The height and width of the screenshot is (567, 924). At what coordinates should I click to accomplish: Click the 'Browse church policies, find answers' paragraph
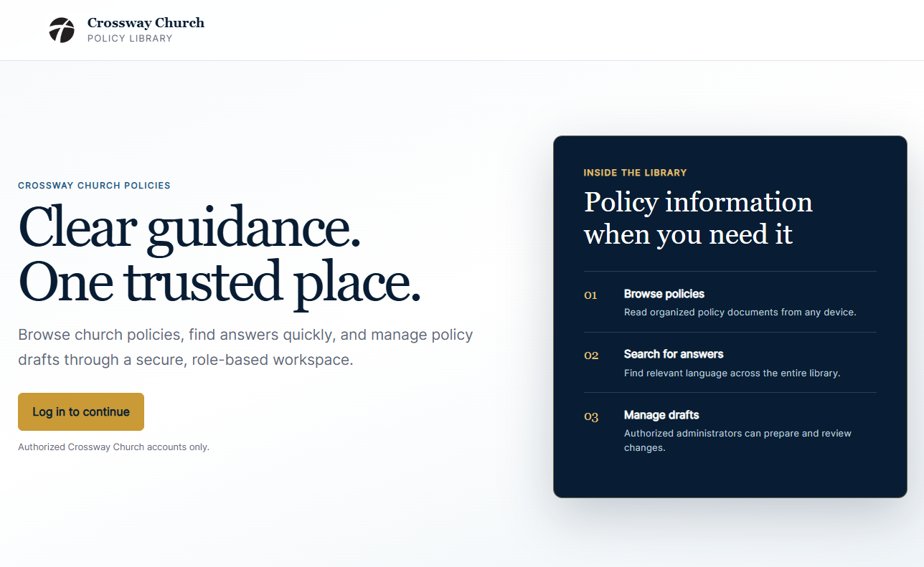(245, 348)
